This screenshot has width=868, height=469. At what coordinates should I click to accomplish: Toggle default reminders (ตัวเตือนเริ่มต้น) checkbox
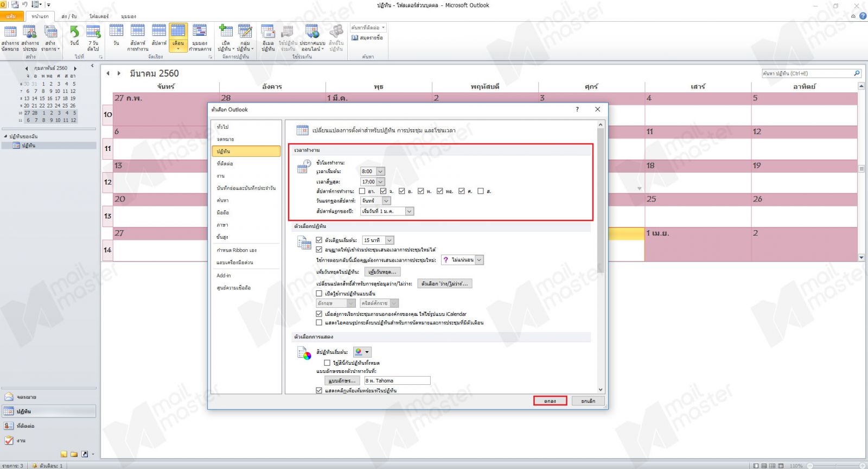click(x=320, y=240)
